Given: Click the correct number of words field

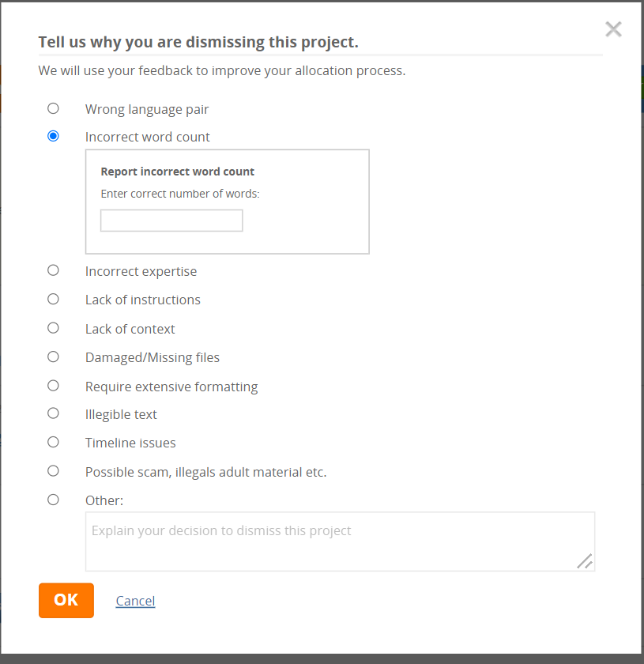Looking at the screenshot, I should coord(171,221).
